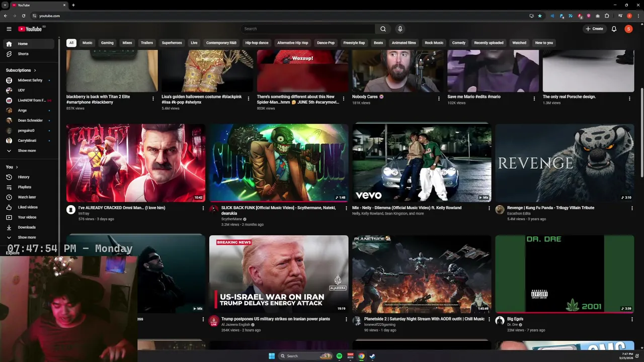Click the browser address bar
644x362 pixels.
pyautogui.click(x=282, y=16)
